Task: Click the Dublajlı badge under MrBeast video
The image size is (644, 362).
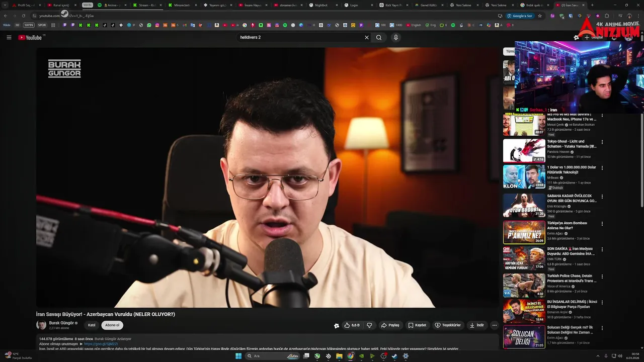Action: tap(556, 188)
